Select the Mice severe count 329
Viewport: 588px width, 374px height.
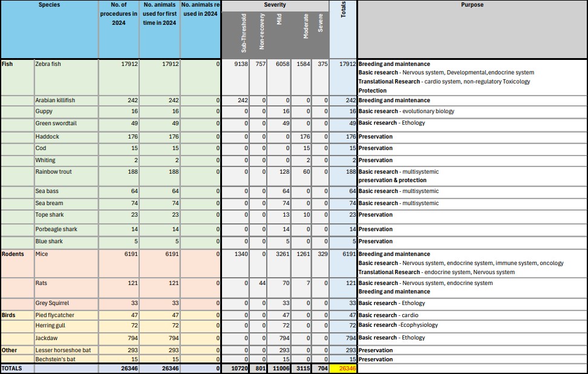[320, 254]
